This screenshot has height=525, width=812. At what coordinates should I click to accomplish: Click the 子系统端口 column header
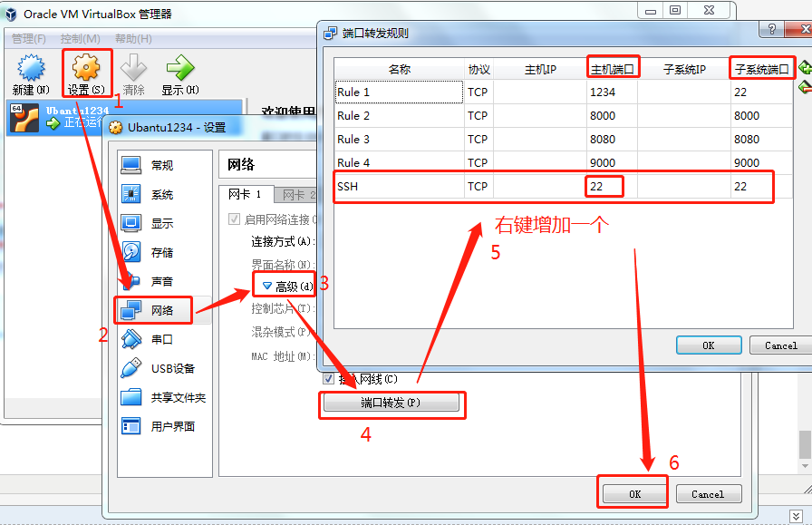pos(761,69)
